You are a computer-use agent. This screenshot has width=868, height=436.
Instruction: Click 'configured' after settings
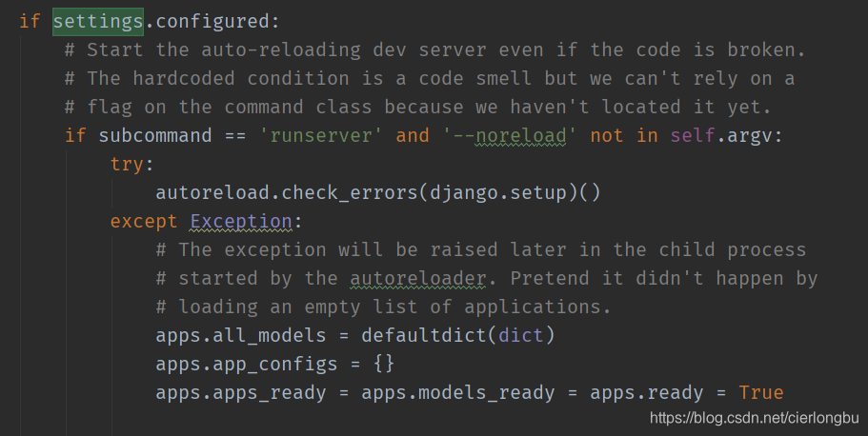click(212, 22)
